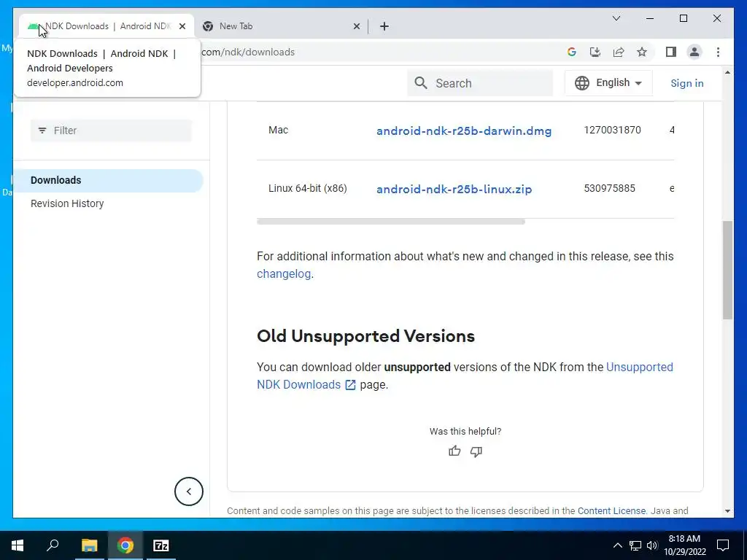Click the share page icon
Screen dimensions: 747x560
pyautogui.click(x=619, y=52)
